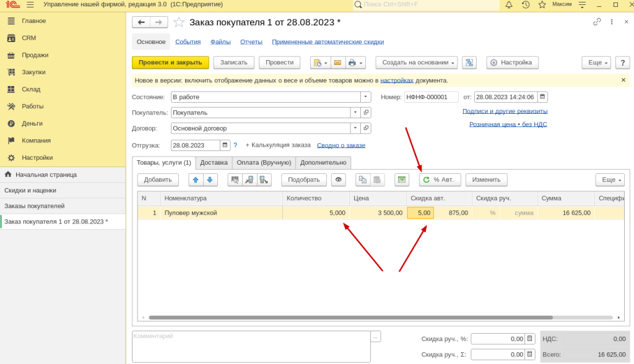Screen dimensions: 634x364
Task: Toggle eye visibility button in table toolbar
Action: tap(339, 180)
